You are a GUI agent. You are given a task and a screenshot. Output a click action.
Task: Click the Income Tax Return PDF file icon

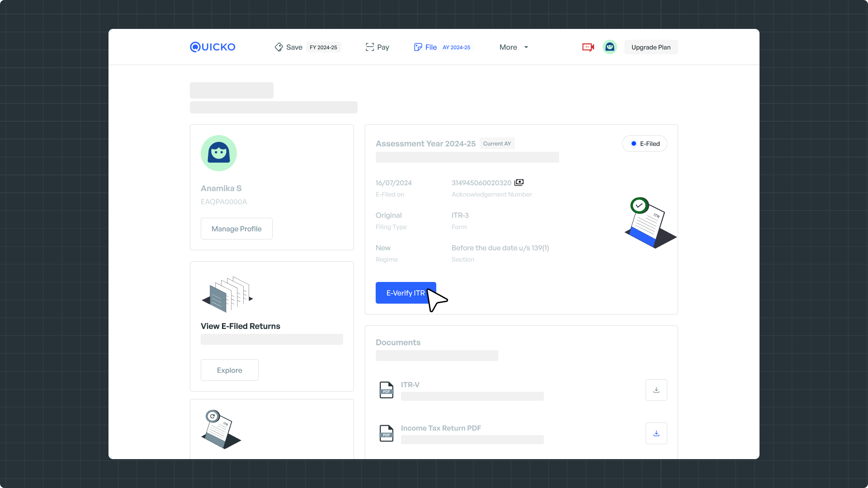(386, 433)
